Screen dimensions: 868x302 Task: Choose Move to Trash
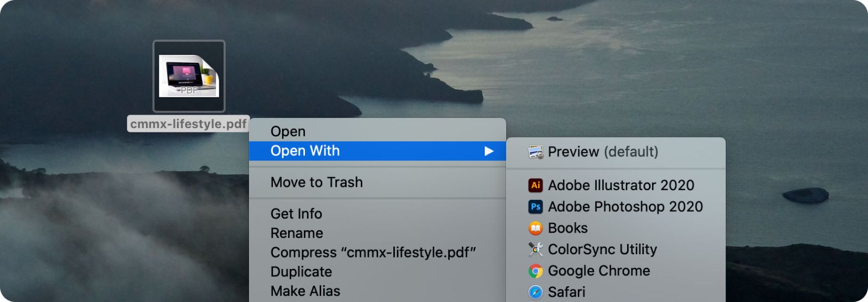(x=378, y=183)
